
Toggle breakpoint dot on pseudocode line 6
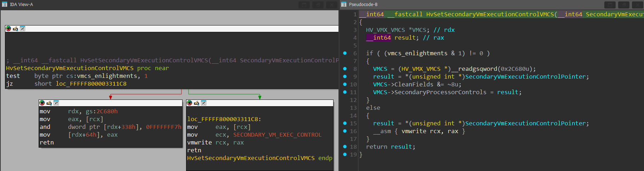click(345, 53)
